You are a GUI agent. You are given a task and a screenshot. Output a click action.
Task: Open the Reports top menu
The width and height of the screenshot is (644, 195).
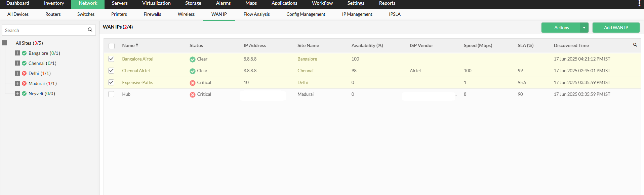[x=387, y=3]
